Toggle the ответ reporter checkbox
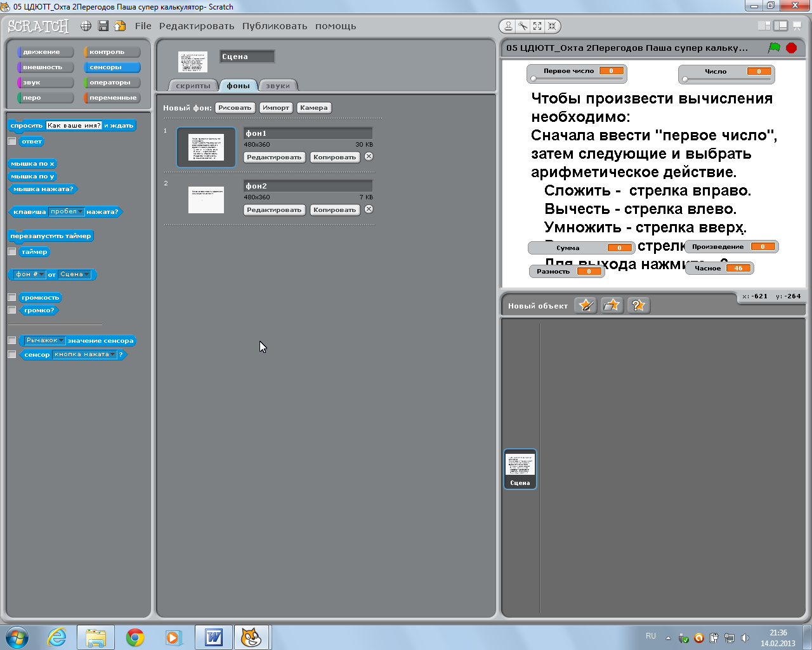 coord(11,142)
